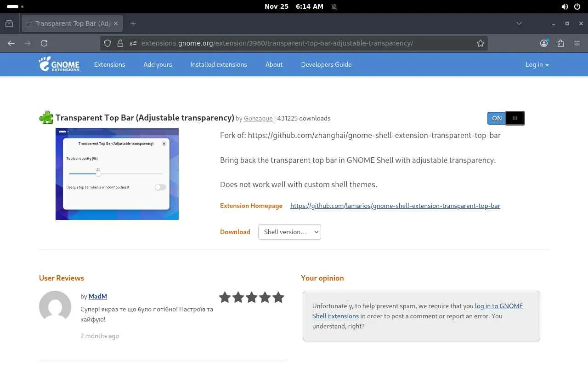
Task: Go to Add yours page
Action: coord(158,64)
